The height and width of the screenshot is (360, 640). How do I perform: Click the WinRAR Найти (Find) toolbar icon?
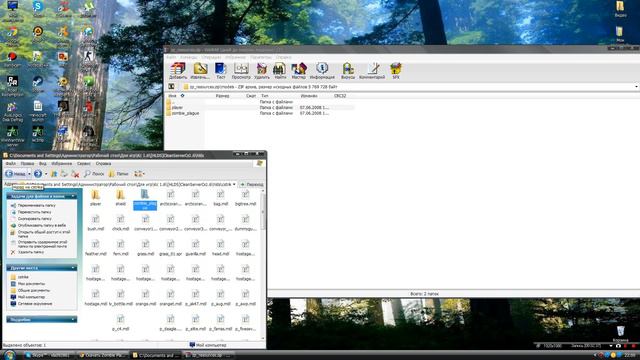click(280, 71)
